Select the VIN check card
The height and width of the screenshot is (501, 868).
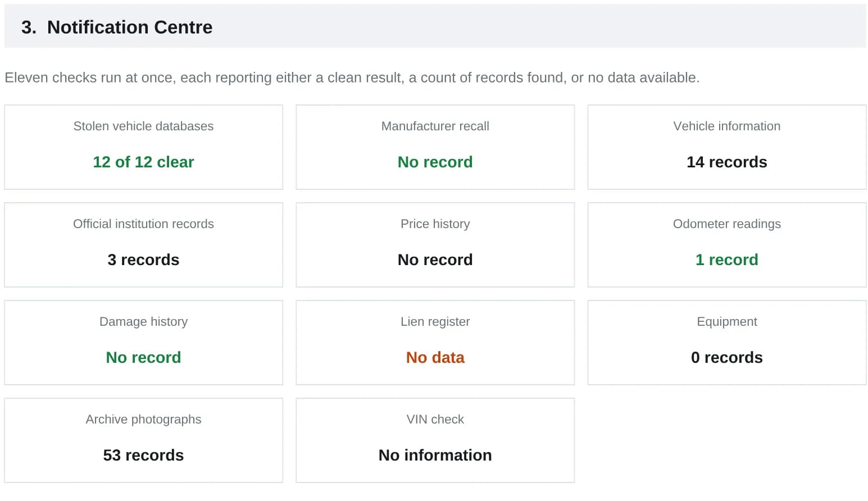tap(435, 440)
